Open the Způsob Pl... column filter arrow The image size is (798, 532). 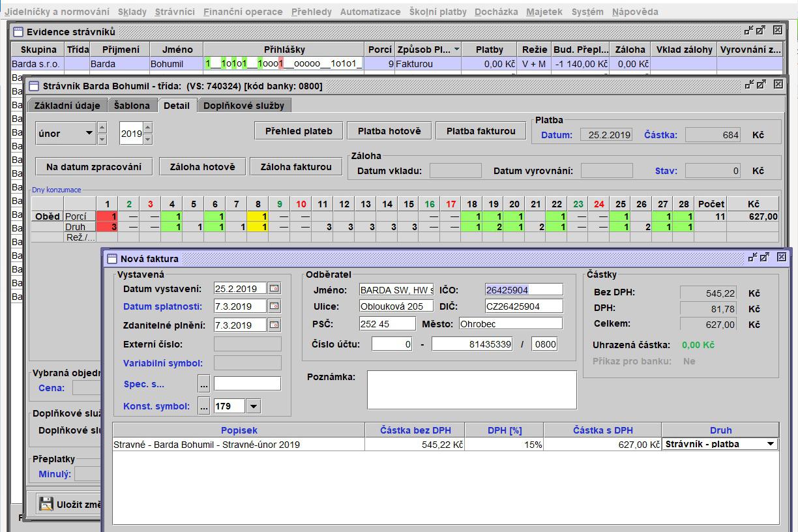456,50
